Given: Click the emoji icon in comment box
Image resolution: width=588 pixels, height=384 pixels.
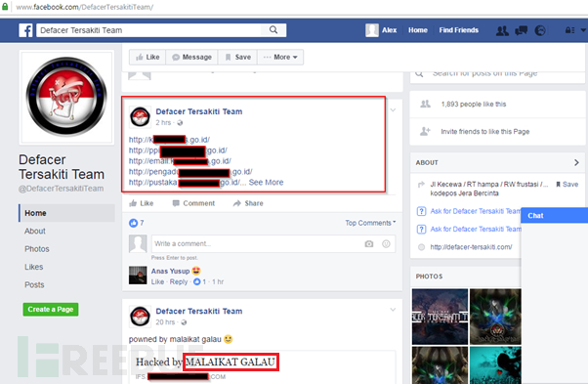Looking at the screenshot, I should pos(386,244).
